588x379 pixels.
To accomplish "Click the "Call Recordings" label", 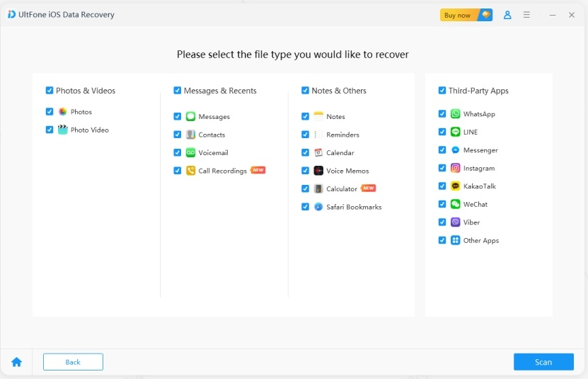I will [222, 171].
